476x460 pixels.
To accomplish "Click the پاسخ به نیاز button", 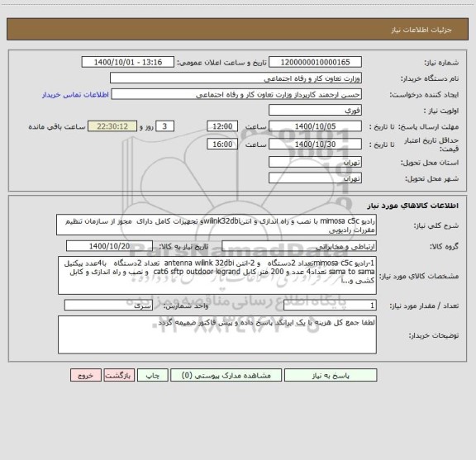I will coord(331,375).
